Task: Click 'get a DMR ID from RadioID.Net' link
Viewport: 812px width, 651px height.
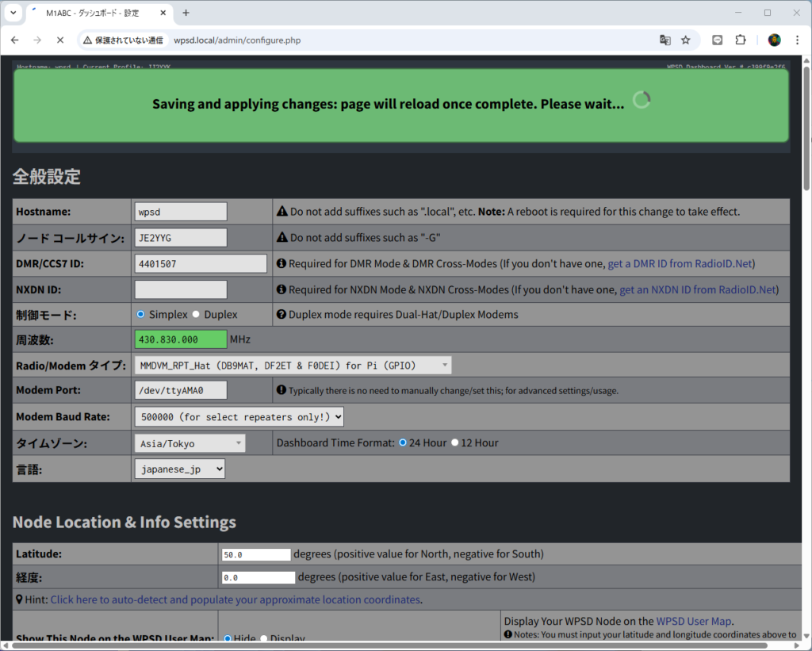Action: (680, 264)
